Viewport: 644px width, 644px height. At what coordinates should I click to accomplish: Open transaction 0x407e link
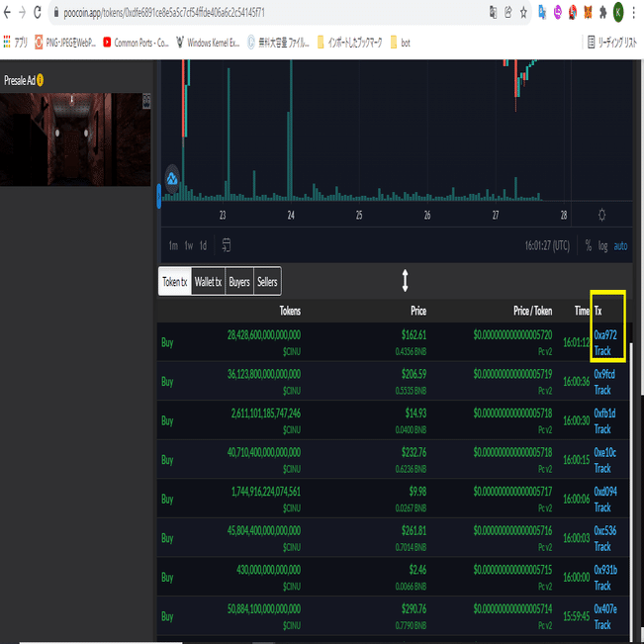[x=605, y=608]
